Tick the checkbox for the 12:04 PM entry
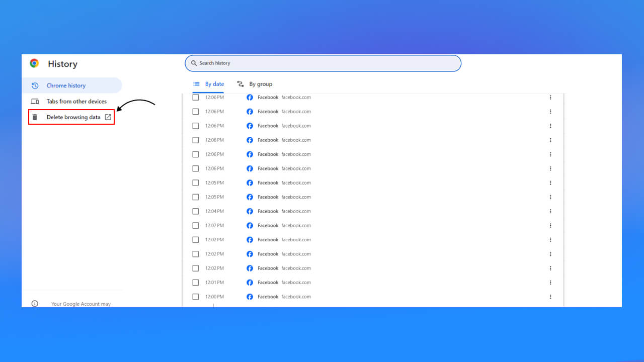The image size is (644, 362). pos(196,211)
